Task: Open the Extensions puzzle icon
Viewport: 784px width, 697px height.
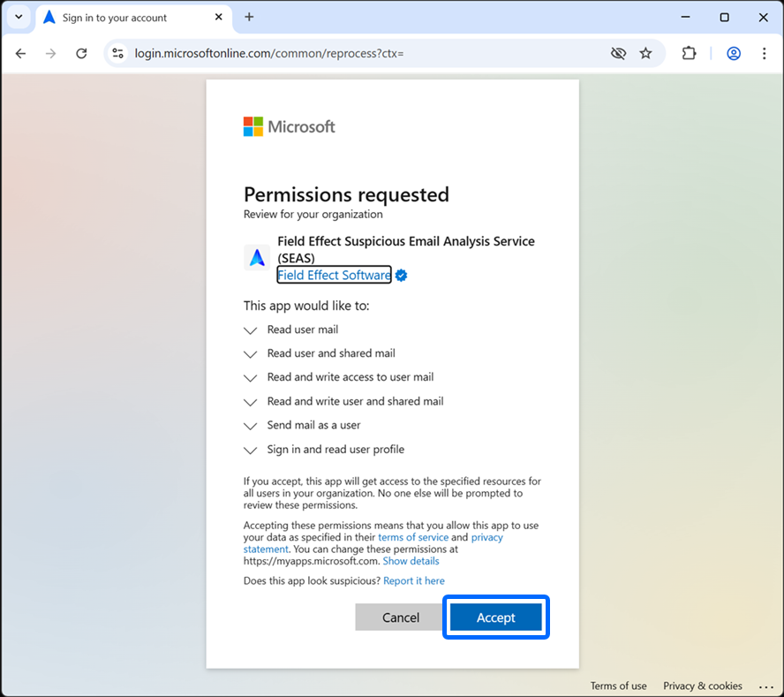Action: (689, 53)
